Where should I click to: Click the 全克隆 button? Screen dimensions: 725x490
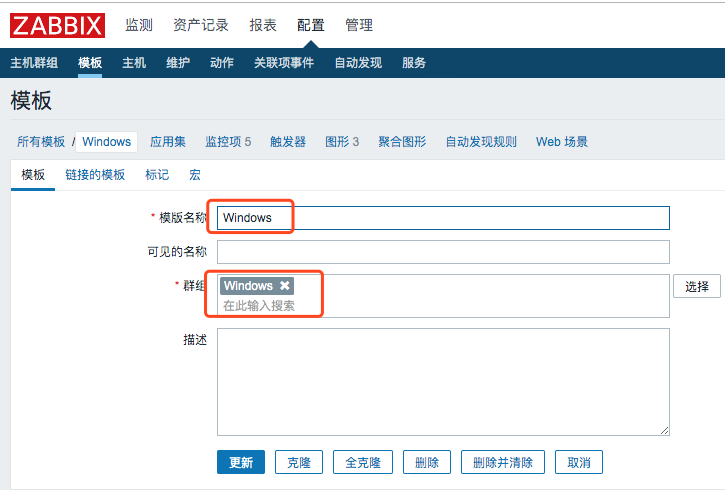[x=363, y=462]
